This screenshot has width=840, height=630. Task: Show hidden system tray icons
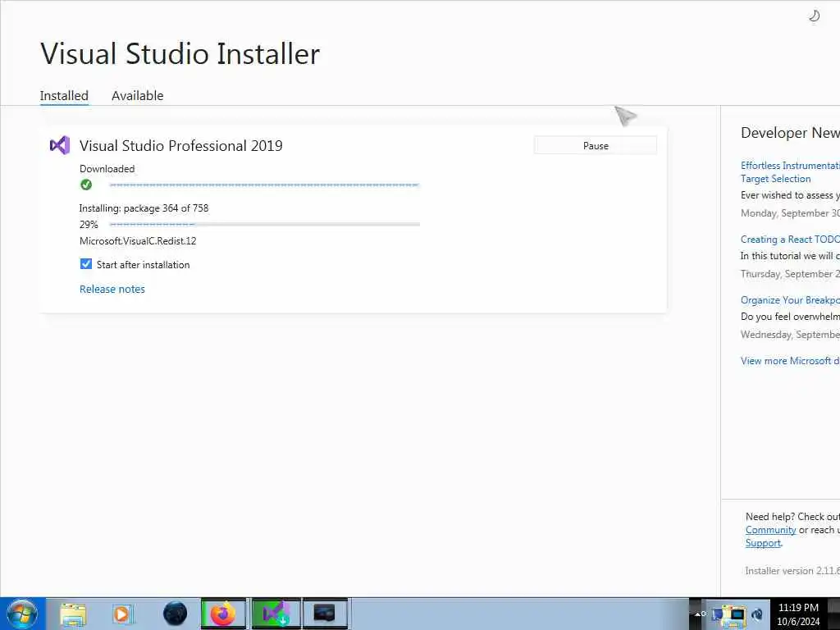pyautogui.click(x=699, y=614)
